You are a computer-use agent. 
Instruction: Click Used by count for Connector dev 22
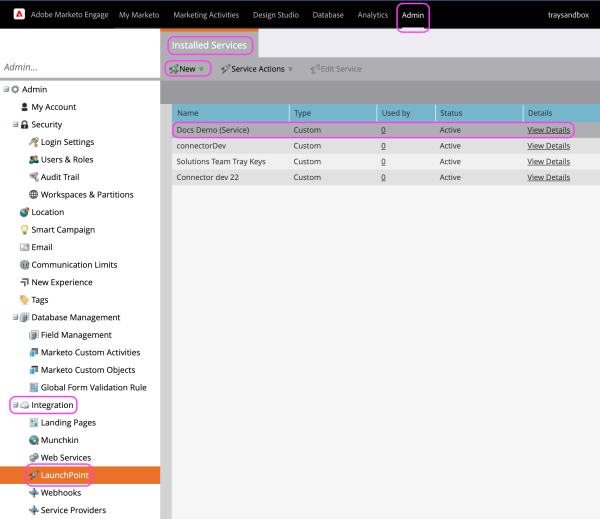tap(383, 177)
